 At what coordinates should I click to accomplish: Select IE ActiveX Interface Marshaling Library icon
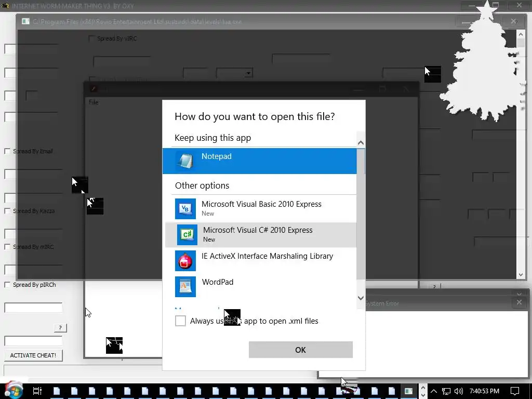(185, 261)
